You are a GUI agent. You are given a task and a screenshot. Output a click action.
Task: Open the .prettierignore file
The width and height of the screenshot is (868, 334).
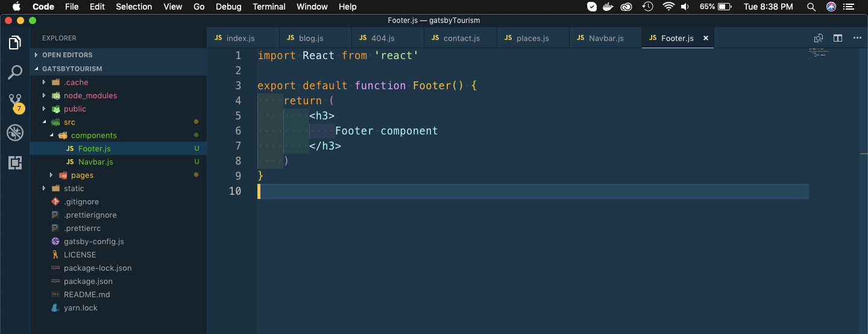coord(118,215)
